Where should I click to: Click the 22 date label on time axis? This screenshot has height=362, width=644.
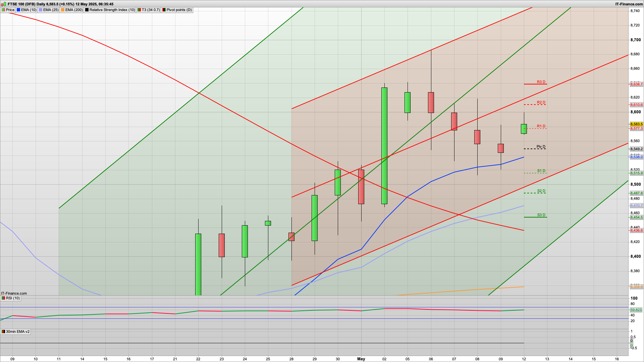tap(198, 359)
